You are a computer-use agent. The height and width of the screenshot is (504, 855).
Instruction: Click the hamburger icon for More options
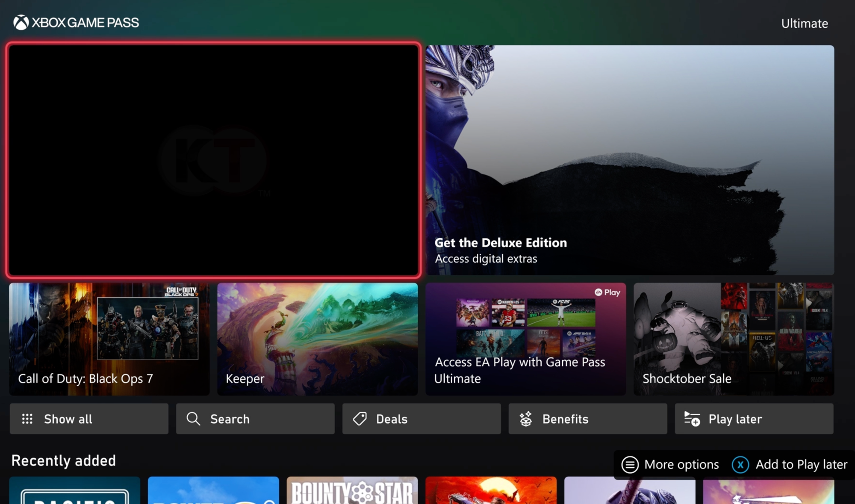click(x=630, y=465)
